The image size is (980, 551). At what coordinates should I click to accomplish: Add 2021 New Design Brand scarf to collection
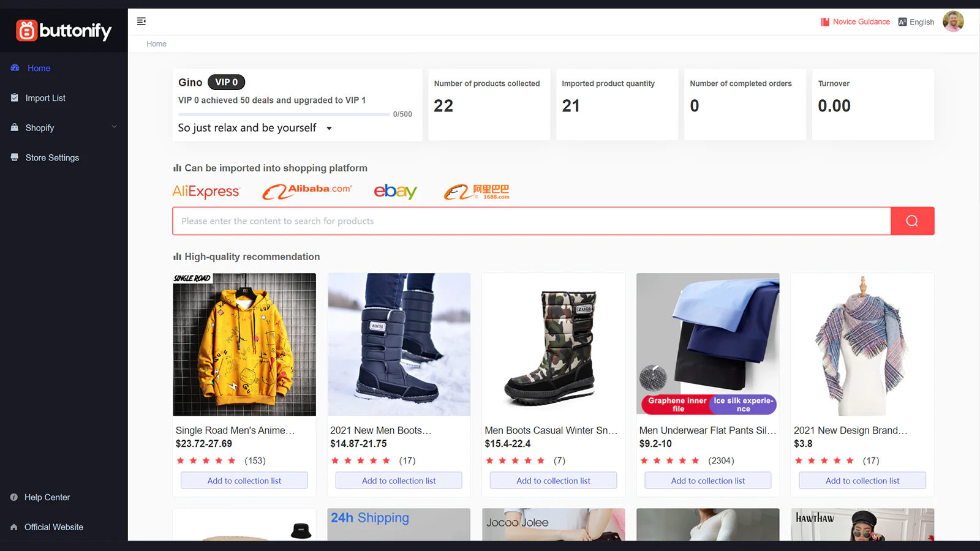coord(862,481)
